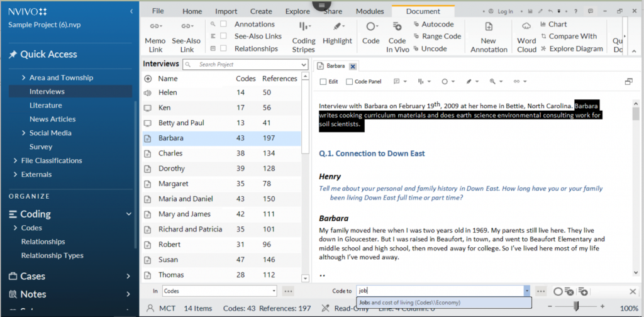Open Explore Diagram
644x317 pixels.
point(572,48)
